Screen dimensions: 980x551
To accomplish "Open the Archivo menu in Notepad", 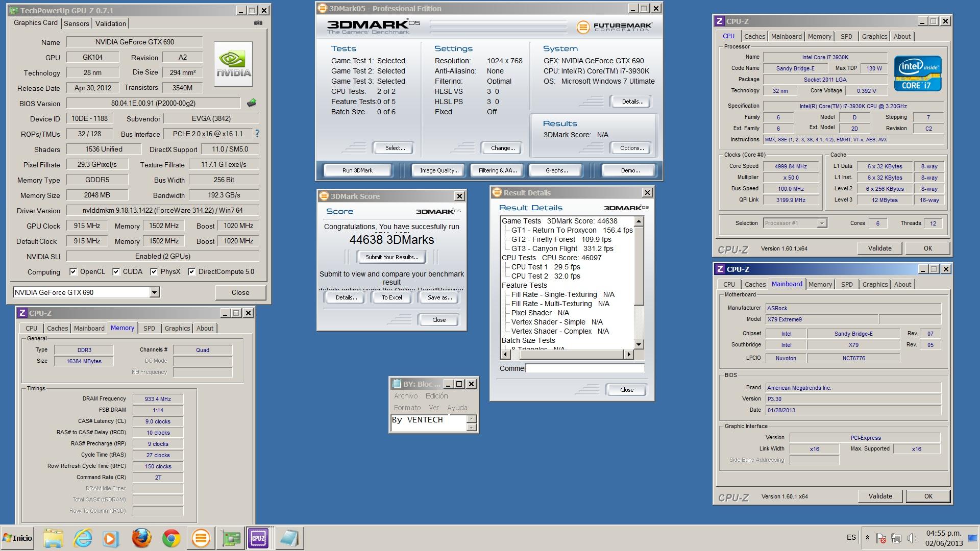I will tap(406, 396).
